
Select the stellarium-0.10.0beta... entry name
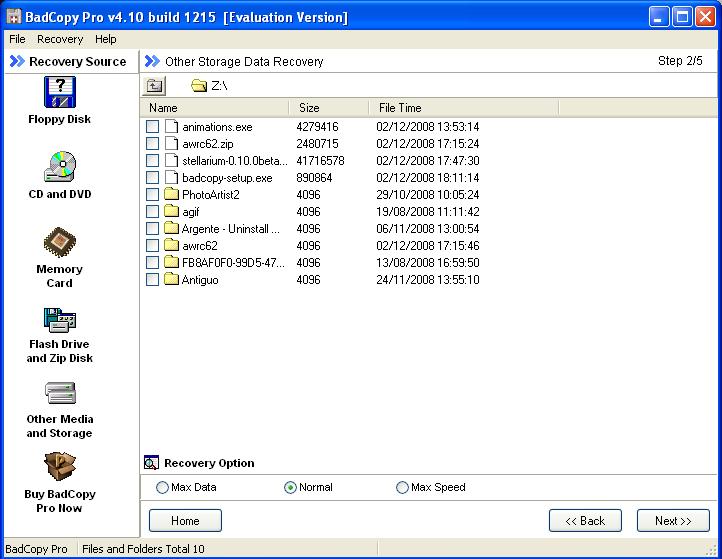235,161
